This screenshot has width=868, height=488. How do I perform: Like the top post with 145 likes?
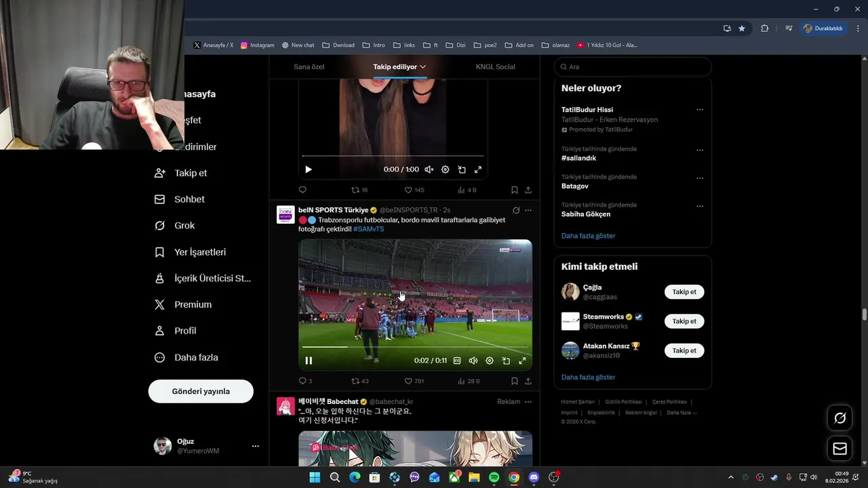click(414, 190)
